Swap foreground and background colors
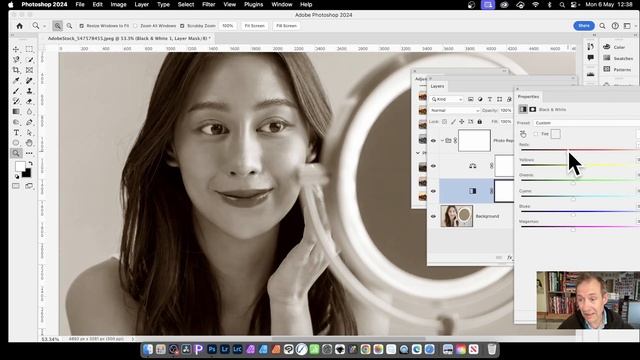This screenshot has width=640, height=360. [30, 163]
